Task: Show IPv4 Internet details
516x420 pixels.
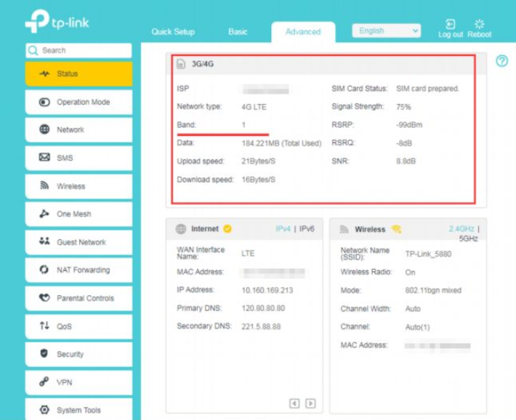Action: point(283,229)
